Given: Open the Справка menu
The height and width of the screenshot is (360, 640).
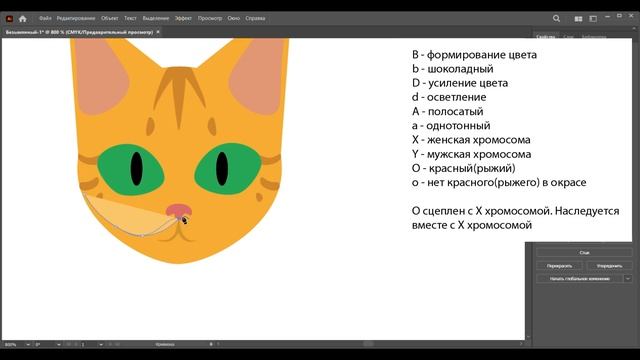Looking at the screenshot, I should coord(255,18).
